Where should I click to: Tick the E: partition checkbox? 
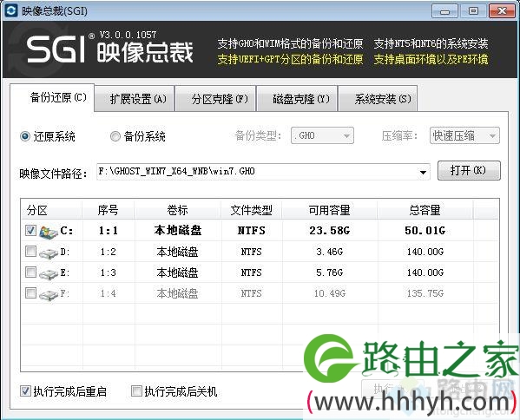[31, 272]
